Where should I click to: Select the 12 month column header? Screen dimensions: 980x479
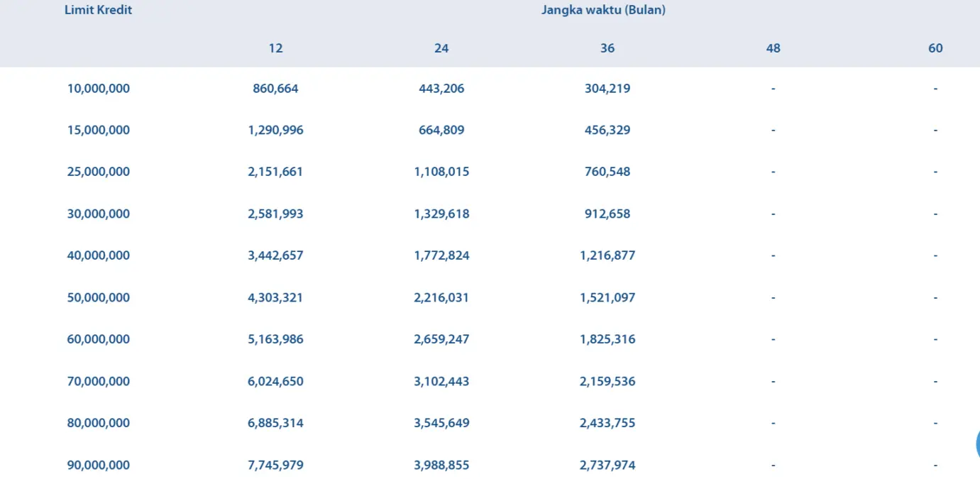(x=275, y=48)
